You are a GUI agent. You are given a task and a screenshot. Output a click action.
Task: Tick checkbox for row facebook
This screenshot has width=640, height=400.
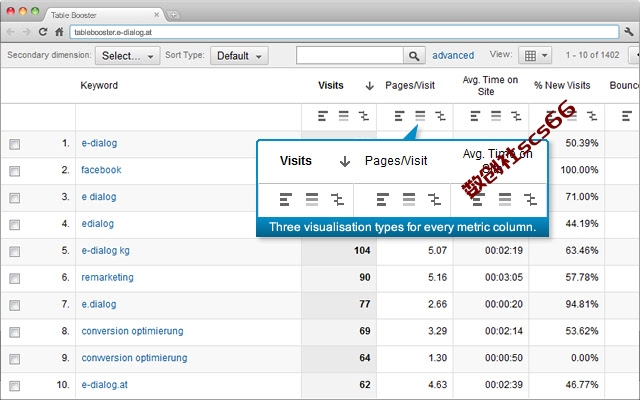(15, 171)
